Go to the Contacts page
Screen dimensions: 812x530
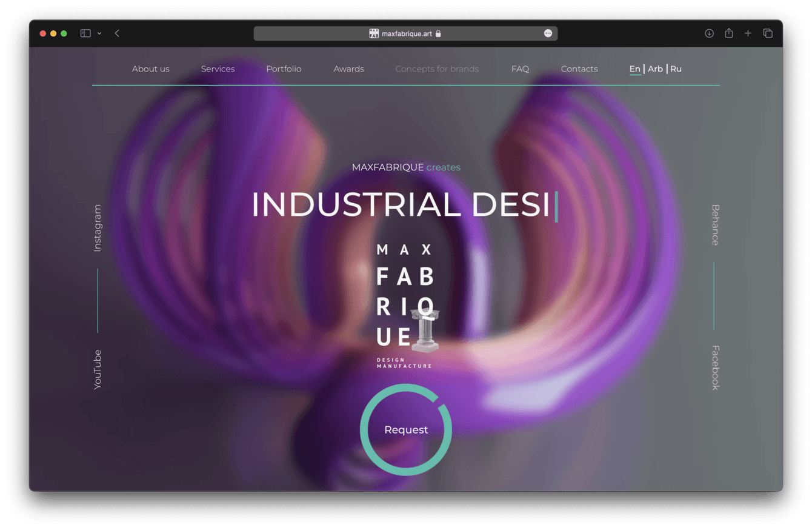(x=579, y=69)
